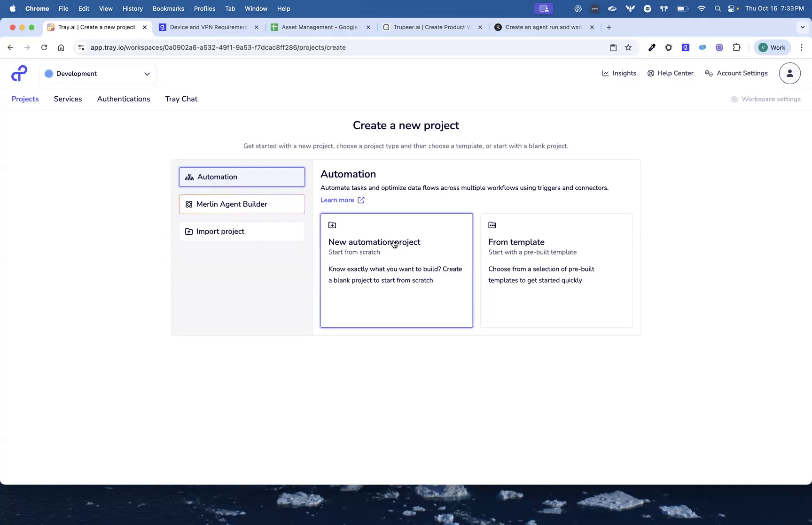Open the Chrome three-dot browser menu

802,47
